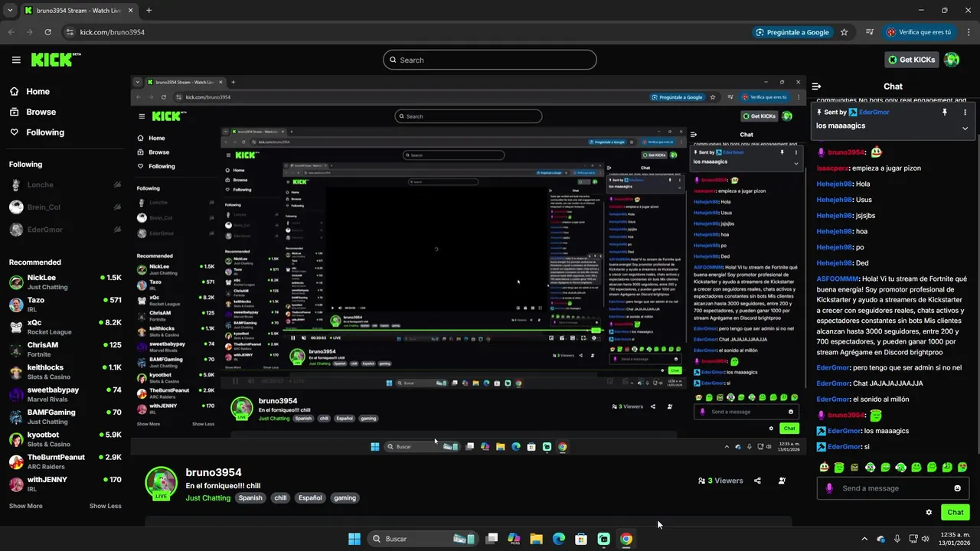The width and height of the screenshot is (980, 551).
Task: Open recommended channel sweetbabypay
Action: click(x=65, y=394)
